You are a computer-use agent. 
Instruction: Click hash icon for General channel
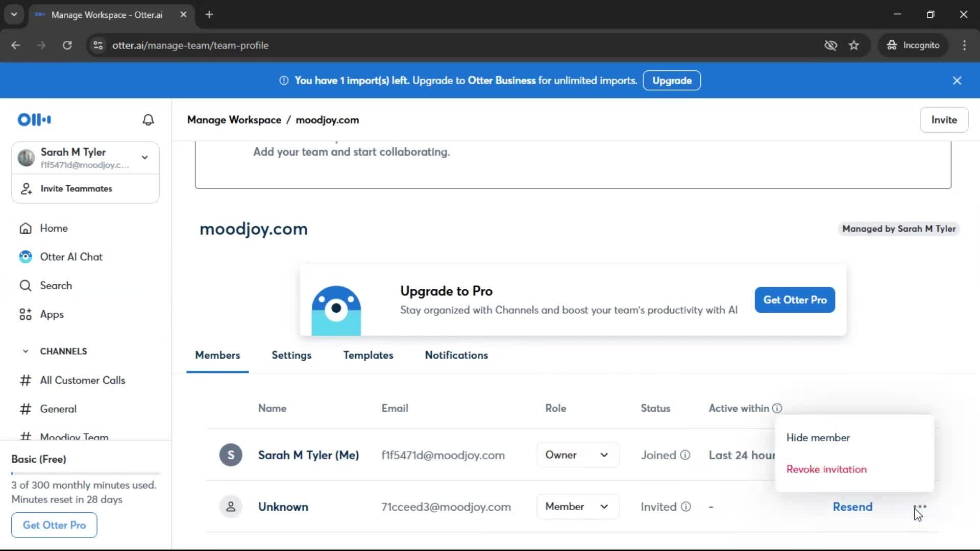point(26,409)
